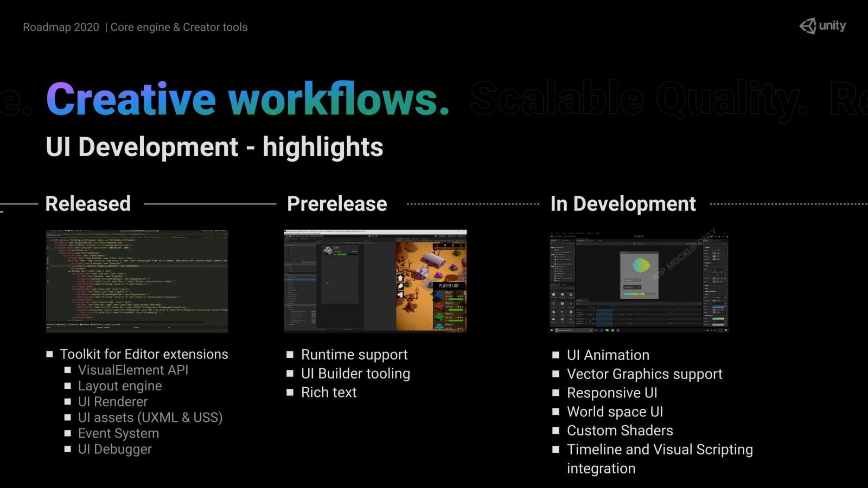Select 'Core engine & Creator tools' text
The height and width of the screenshot is (488, 868).
179,27
